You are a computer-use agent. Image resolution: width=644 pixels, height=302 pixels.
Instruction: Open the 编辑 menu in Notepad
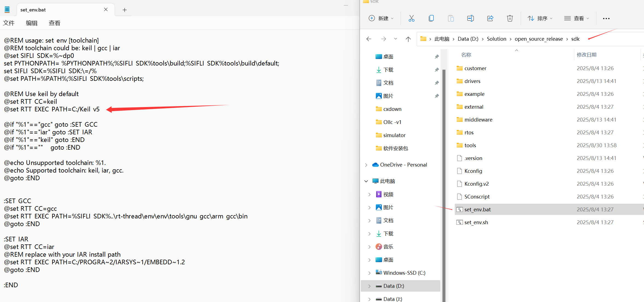tap(31, 23)
